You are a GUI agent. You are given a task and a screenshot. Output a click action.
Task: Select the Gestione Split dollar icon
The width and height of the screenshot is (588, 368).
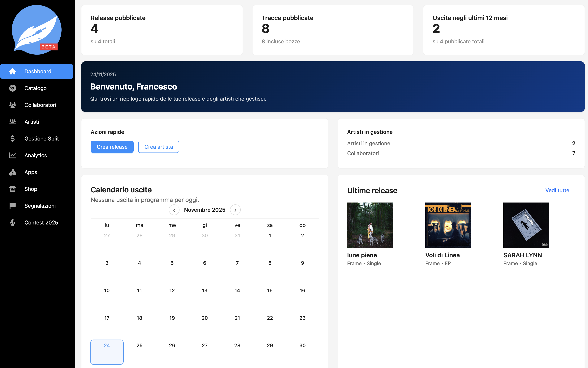12,139
